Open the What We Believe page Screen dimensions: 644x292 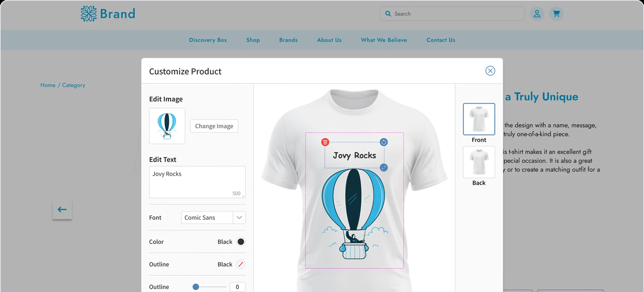tap(383, 40)
